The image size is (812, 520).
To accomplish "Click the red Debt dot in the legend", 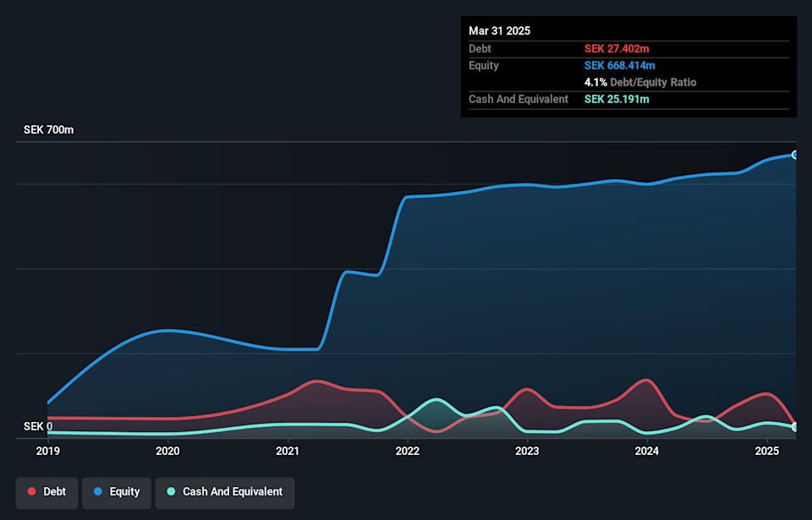I will [x=32, y=492].
